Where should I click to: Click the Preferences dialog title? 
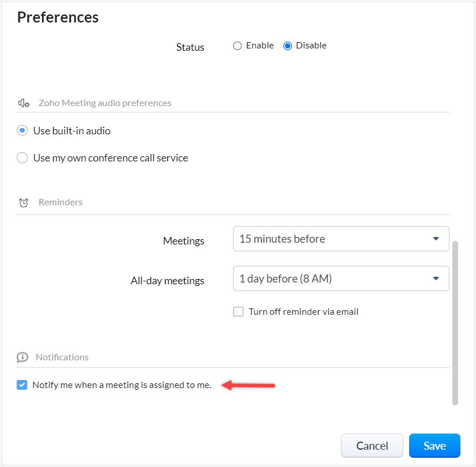[58, 17]
